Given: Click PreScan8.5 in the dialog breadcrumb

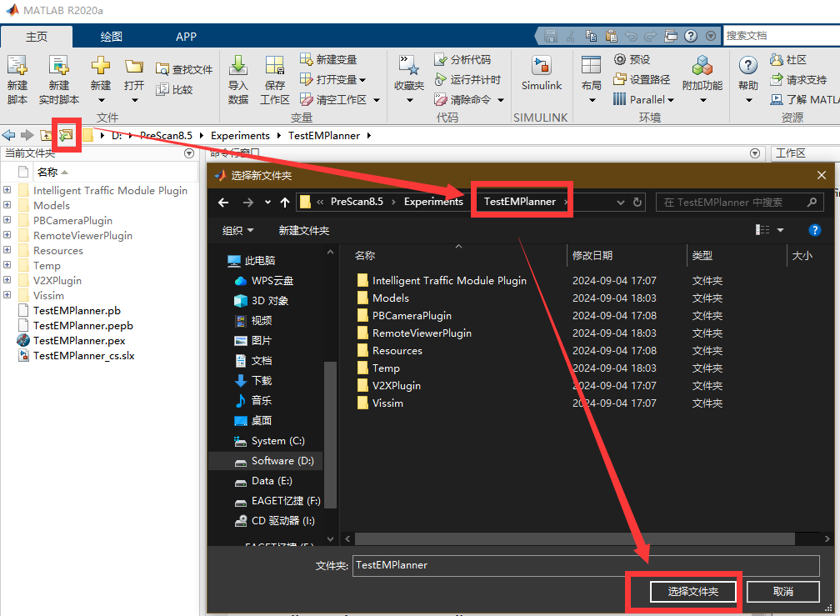Looking at the screenshot, I should pos(357,202).
